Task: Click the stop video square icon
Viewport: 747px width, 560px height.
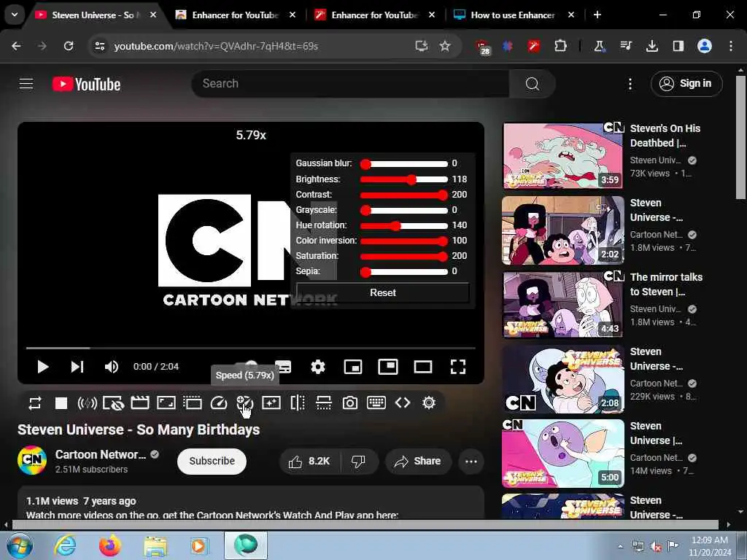Action: (61, 403)
